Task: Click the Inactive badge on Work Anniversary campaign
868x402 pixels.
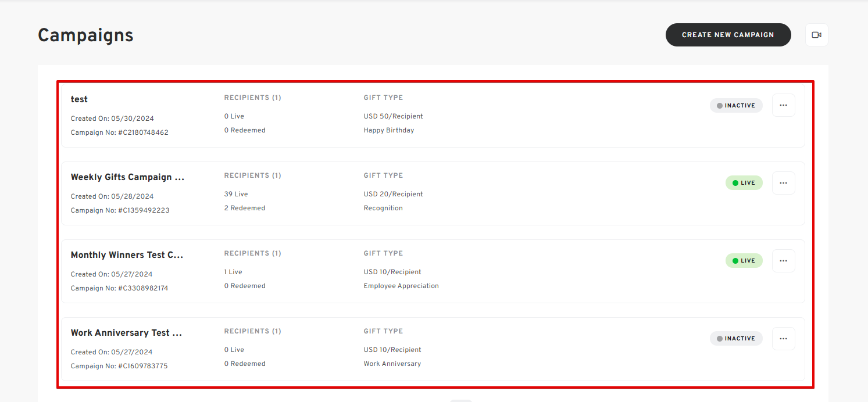Action: coord(736,339)
